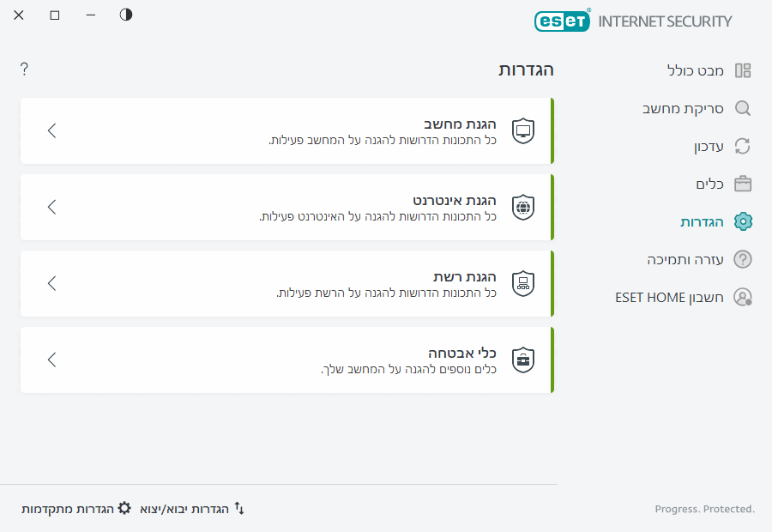Click the overview dashboard icon
The width and height of the screenshot is (772, 532).
click(743, 70)
